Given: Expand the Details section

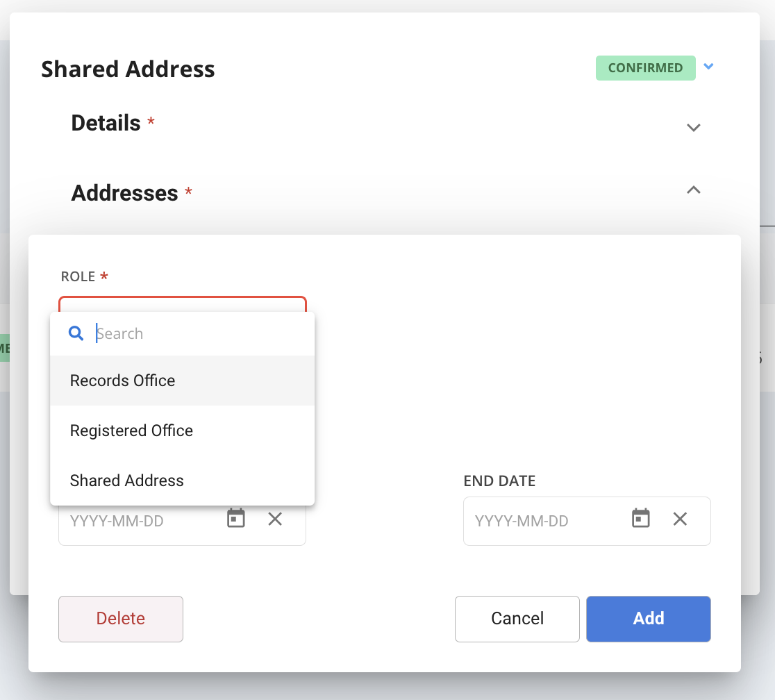Looking at the screenshot, I should tap(693, 128).
